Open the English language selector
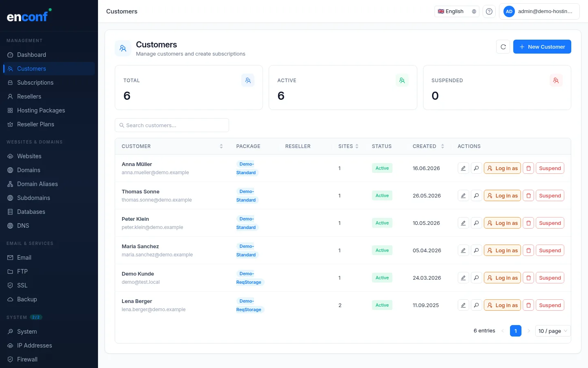The image size is (588, 368). pyautogui.click(x=457, y=11)
